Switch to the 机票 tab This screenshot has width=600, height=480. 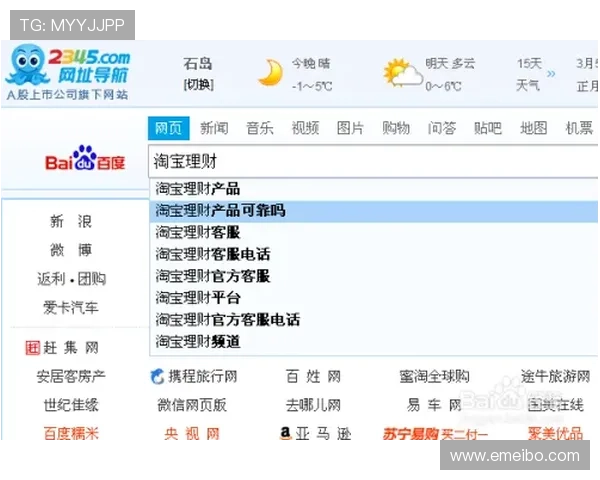coord(579,128)
